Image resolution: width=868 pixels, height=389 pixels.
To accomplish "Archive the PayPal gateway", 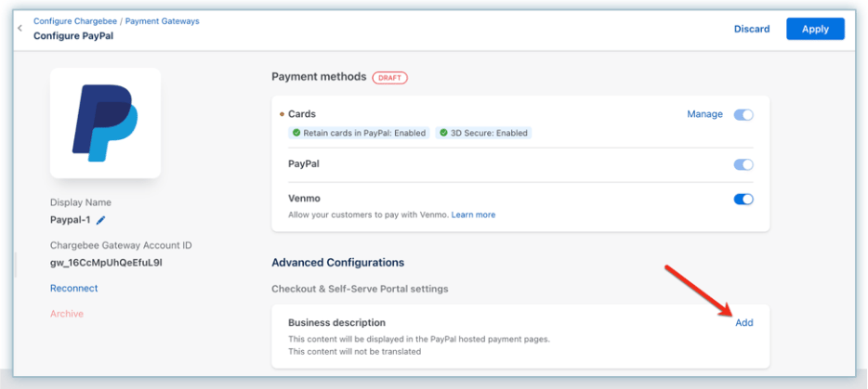I will [66, 314].
